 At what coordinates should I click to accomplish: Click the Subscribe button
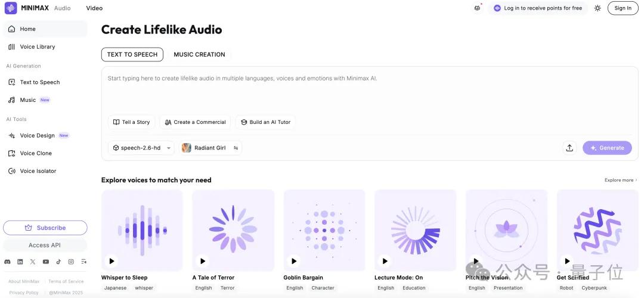coord(45,228)
